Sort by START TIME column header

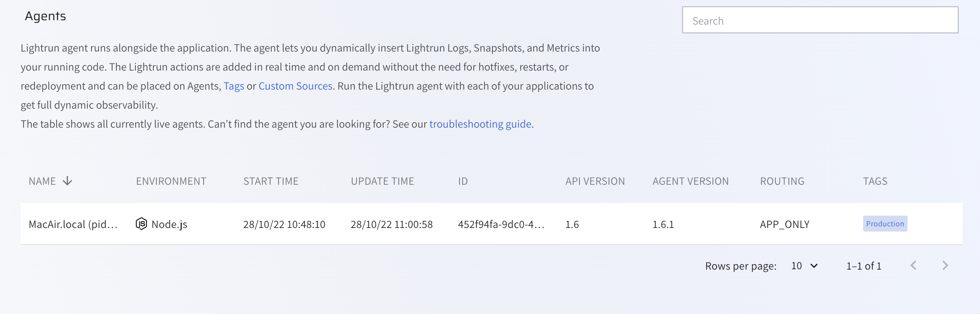point(271,181)
